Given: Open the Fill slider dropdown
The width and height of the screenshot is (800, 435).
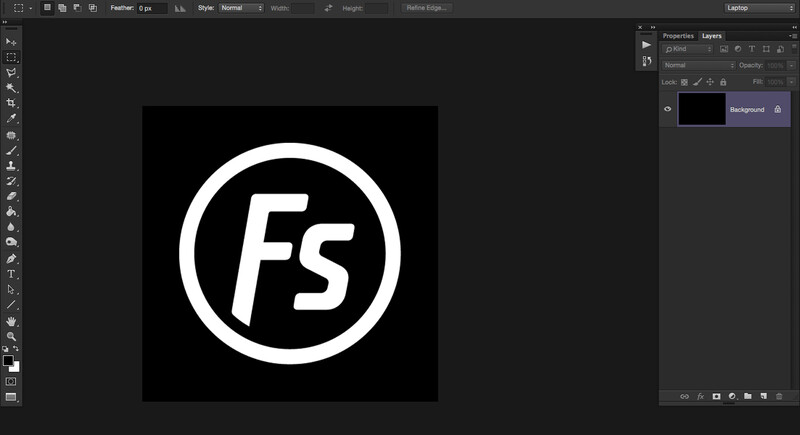Looking at the screenshot, I should coord(791,82).
